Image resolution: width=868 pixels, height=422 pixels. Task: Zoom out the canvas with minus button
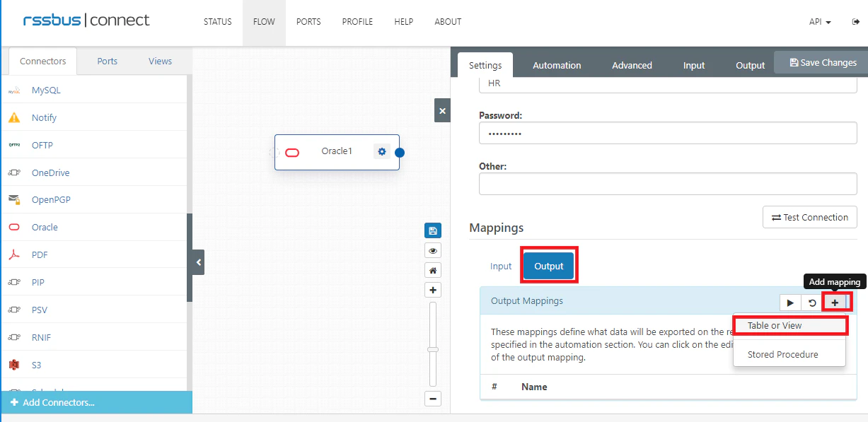click(433, 399)
